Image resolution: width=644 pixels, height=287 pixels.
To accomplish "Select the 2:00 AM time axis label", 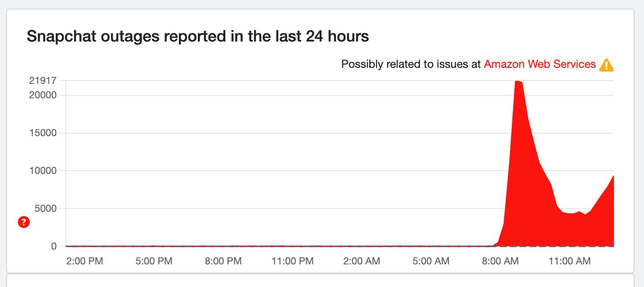I will (x=361, y=261).
